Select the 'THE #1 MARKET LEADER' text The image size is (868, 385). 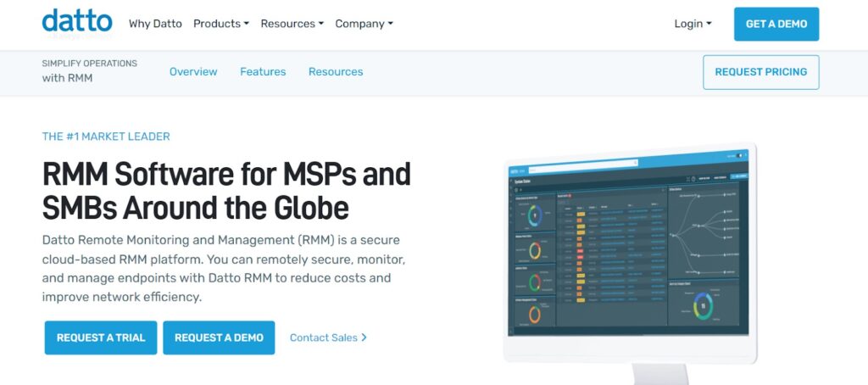click(x=106, y=137)
